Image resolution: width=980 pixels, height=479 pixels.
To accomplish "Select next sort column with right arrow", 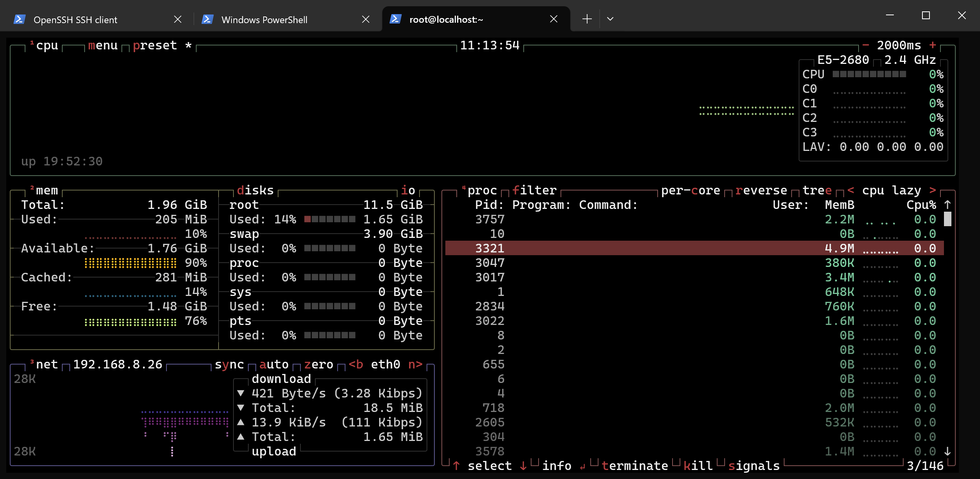I will (933, 191).
